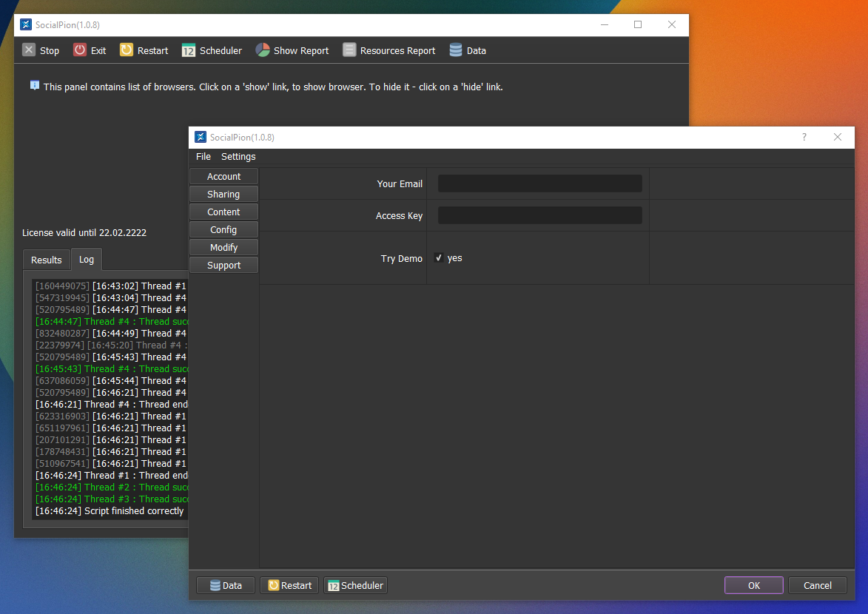The width and height of the screenshot is (868, 614).
Task: Close the main SocialPion window
Action: 671,25
